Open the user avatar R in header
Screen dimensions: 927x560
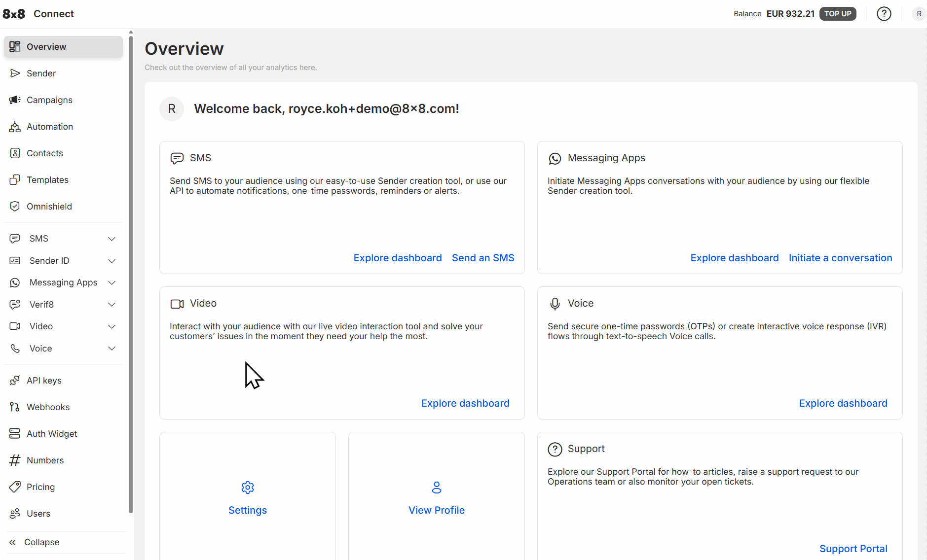[x=919, y=14]
